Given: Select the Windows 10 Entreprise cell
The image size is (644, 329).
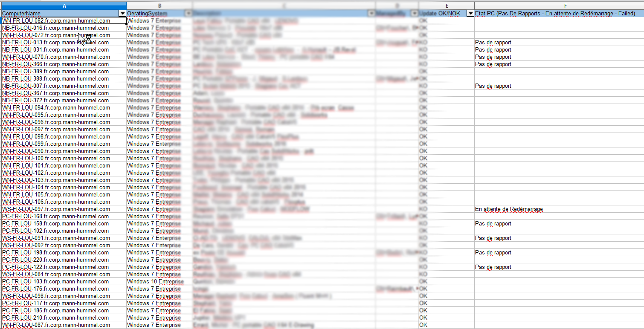Looking at the screenshot, I should click(155, 282).
